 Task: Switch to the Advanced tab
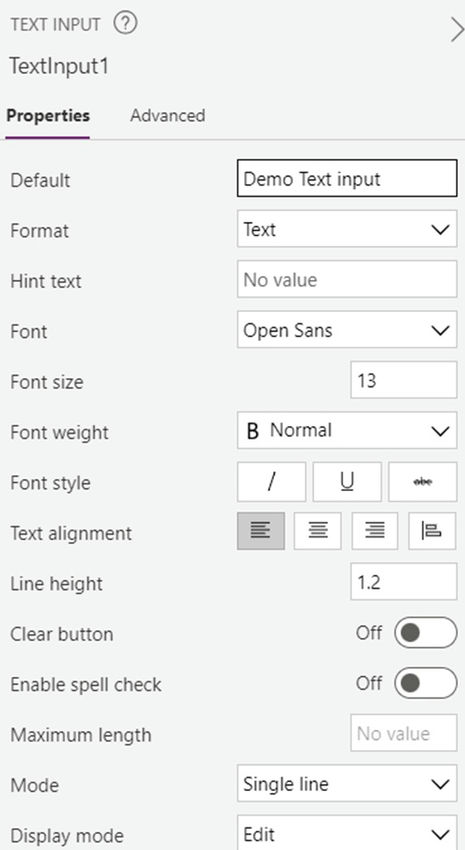point(167,115)
